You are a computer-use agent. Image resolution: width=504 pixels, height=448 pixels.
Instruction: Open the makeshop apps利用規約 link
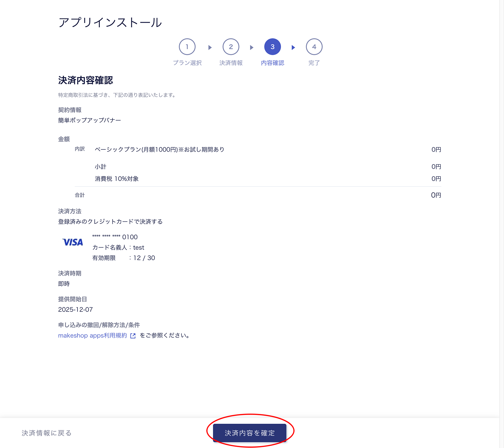pyautogui.click(x=93, y=335)
